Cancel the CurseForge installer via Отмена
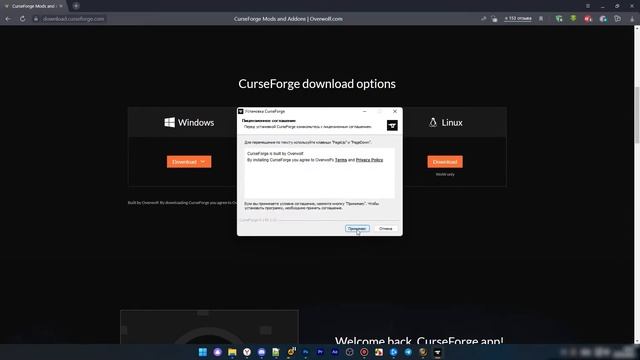 tap(385, 229)
